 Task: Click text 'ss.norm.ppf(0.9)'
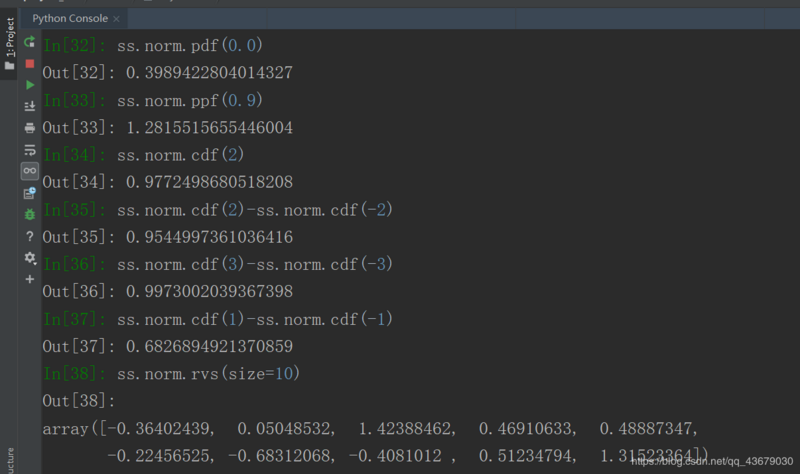point(190,100)
